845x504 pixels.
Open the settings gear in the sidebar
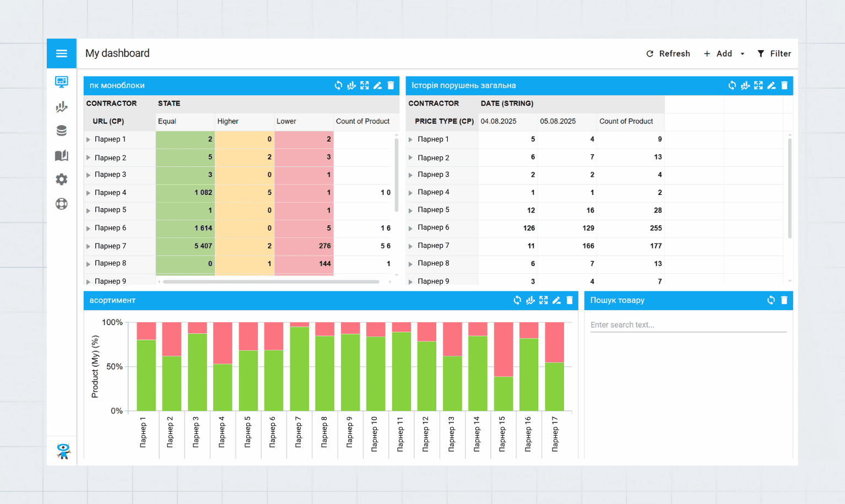(x=61, y=179)
